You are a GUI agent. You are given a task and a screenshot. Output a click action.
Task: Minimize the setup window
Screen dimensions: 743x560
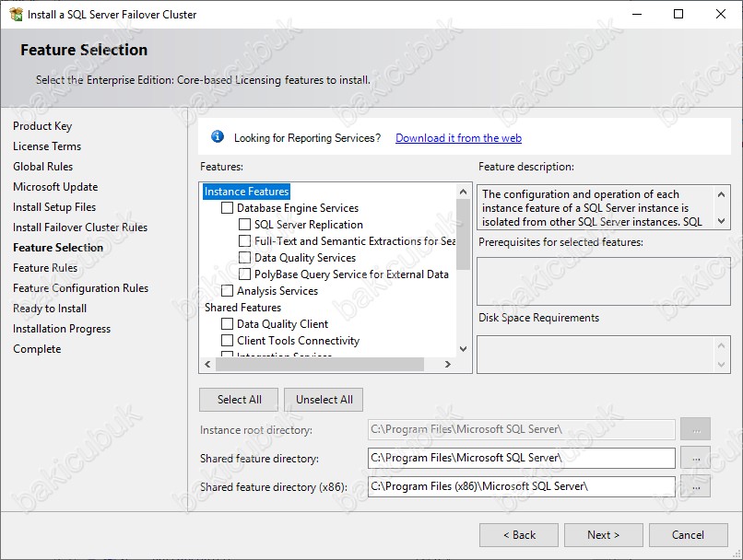click(637, 14)
